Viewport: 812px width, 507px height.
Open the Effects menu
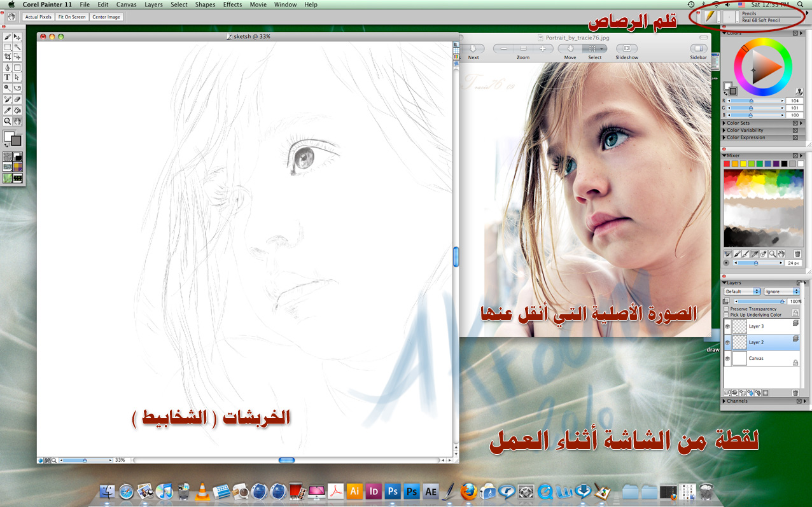[x=232, y=4]
